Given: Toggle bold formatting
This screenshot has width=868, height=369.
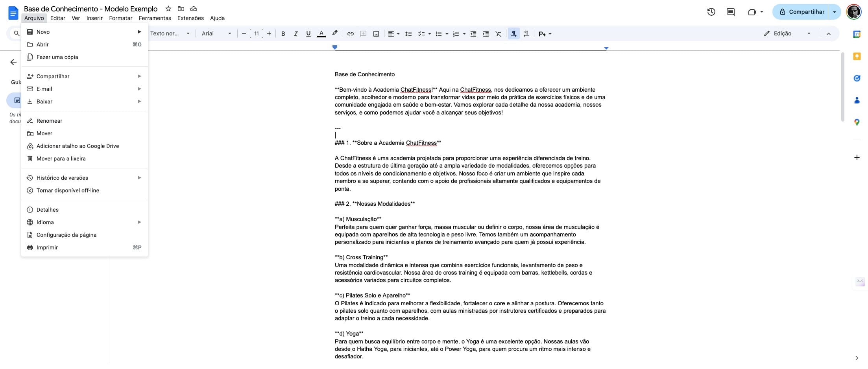Looking at the screenshot, I should (x=283, y=34).
